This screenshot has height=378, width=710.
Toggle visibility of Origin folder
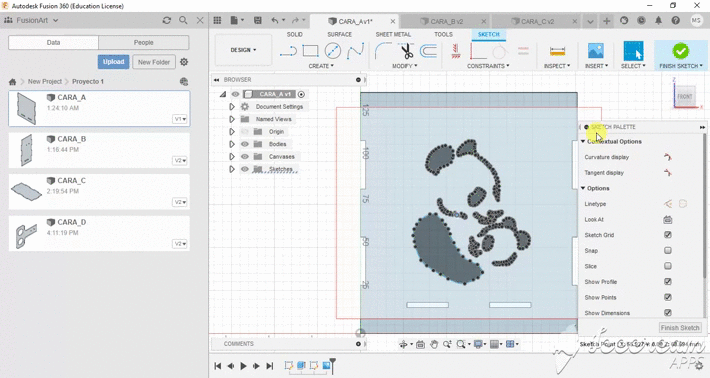pyautogui.click(x=245, y=132)
